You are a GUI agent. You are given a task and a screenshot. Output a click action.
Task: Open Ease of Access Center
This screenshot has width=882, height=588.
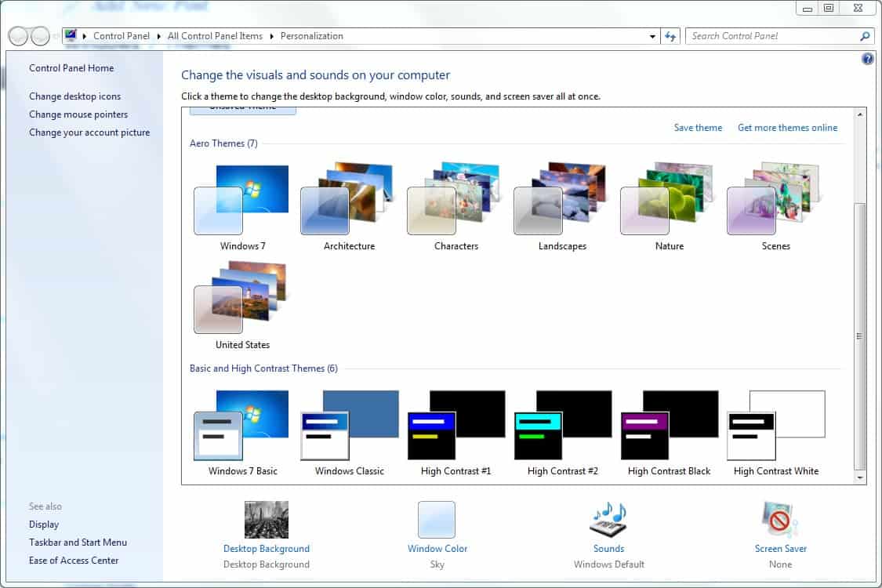tap(74, 560)
